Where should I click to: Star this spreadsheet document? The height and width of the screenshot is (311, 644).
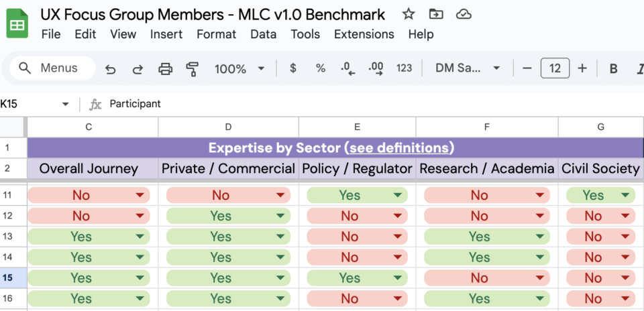409,14
